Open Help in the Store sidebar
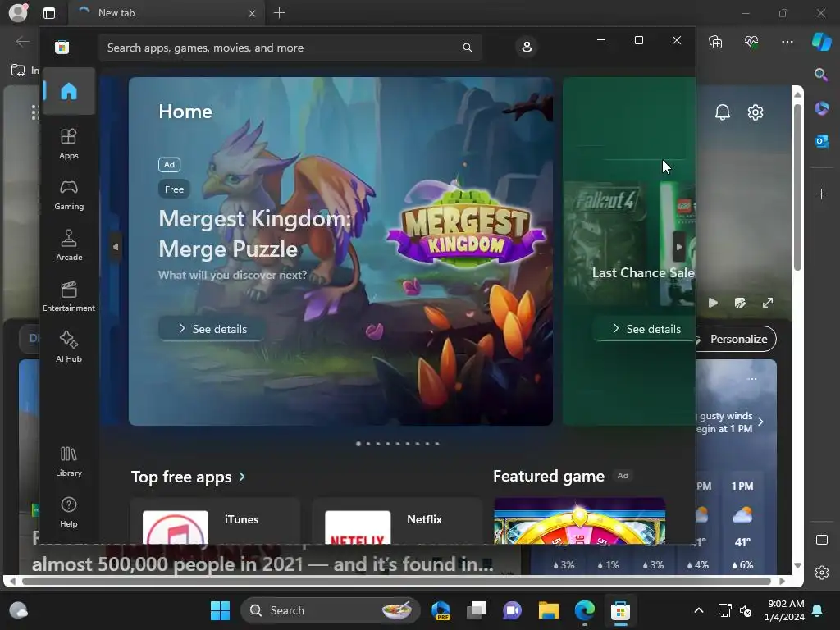 click(x=69, y=512)
